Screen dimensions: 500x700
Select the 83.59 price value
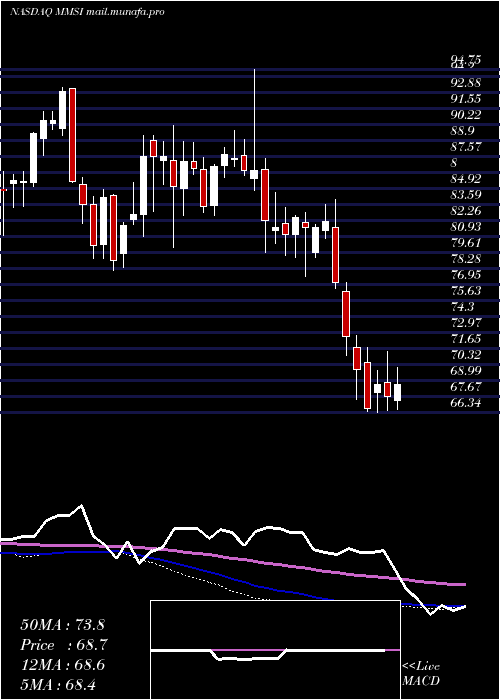466,195
